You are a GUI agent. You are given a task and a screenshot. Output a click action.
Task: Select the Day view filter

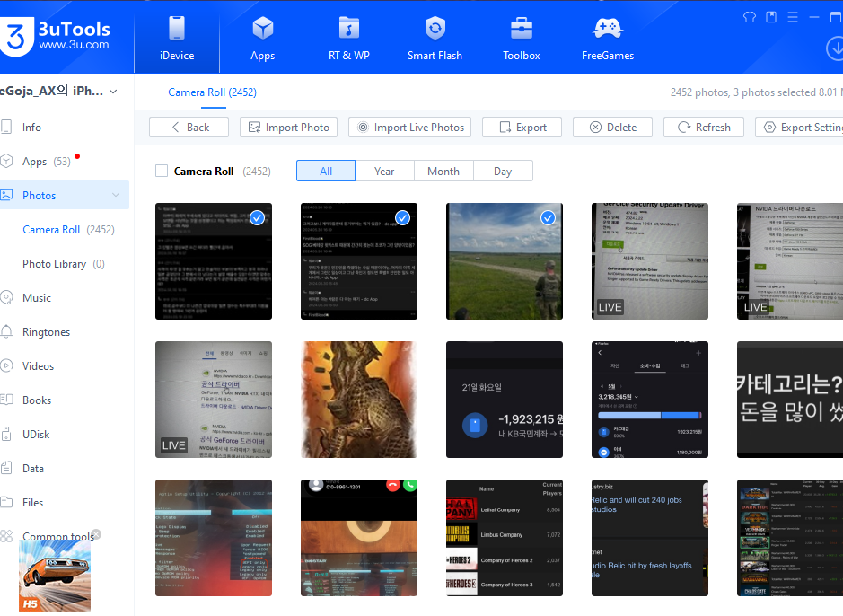pyautogui.click(x=503, y=171)
